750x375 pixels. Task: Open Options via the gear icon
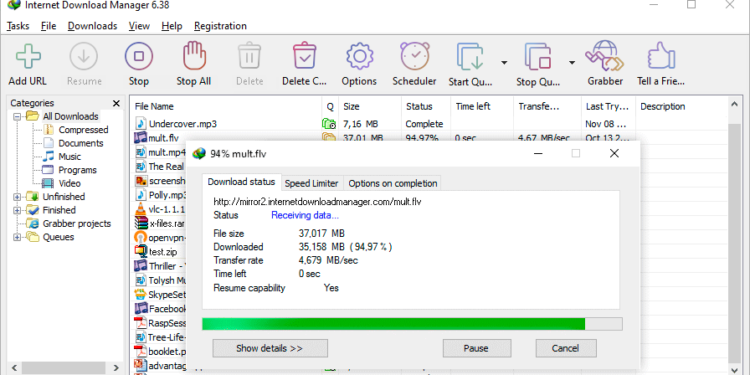coord(359,56)
